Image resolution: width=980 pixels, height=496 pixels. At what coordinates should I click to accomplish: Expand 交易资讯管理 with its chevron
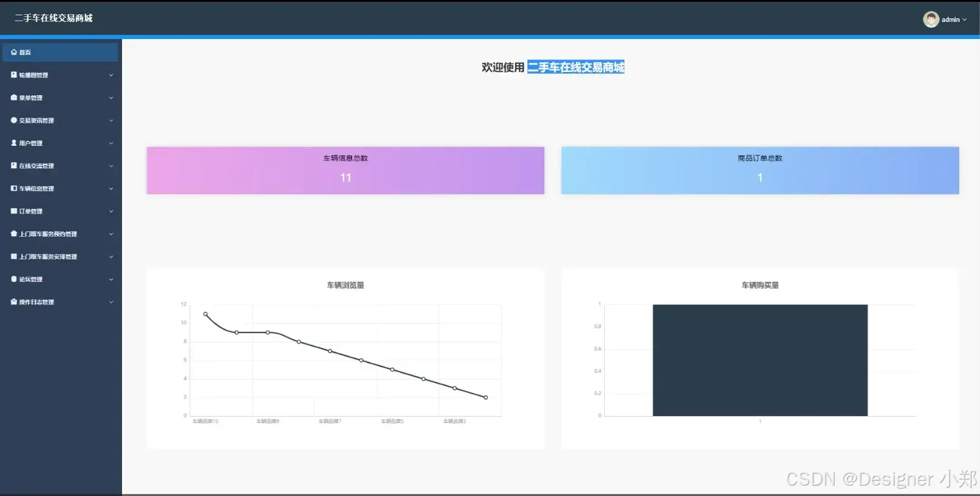click(111, 120)
